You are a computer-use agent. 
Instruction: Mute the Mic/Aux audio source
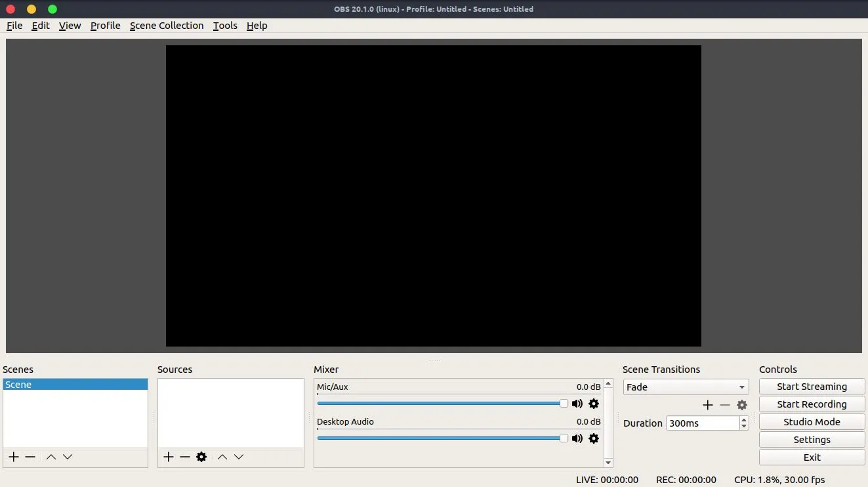click(577, 404)
